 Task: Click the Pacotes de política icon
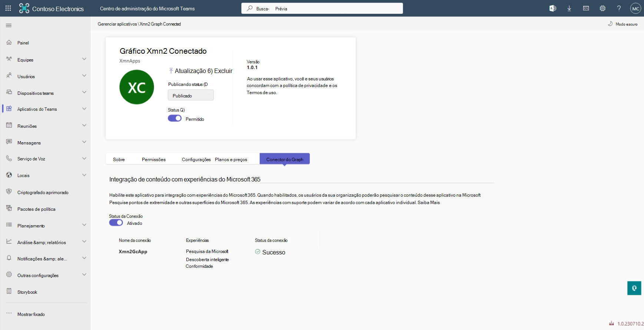pyautogui.click(x=9, y=209)
